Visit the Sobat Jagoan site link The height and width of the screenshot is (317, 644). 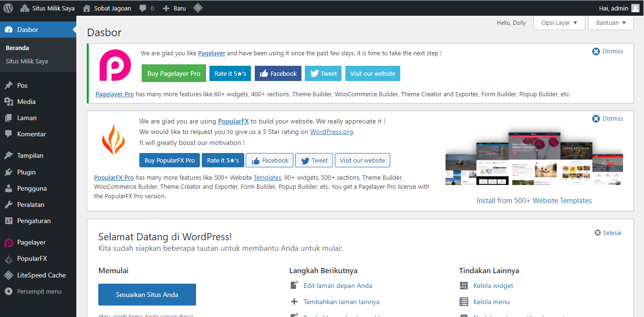point(107,8)
